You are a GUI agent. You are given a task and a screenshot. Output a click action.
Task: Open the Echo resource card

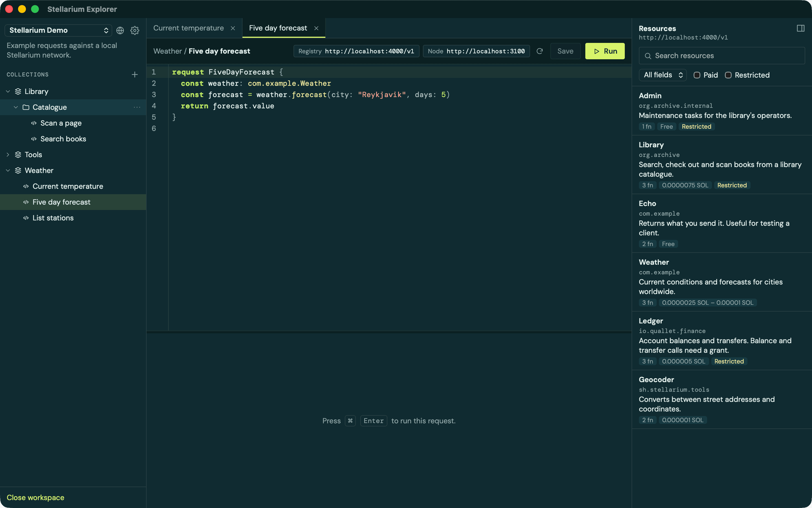click(722, 224)
